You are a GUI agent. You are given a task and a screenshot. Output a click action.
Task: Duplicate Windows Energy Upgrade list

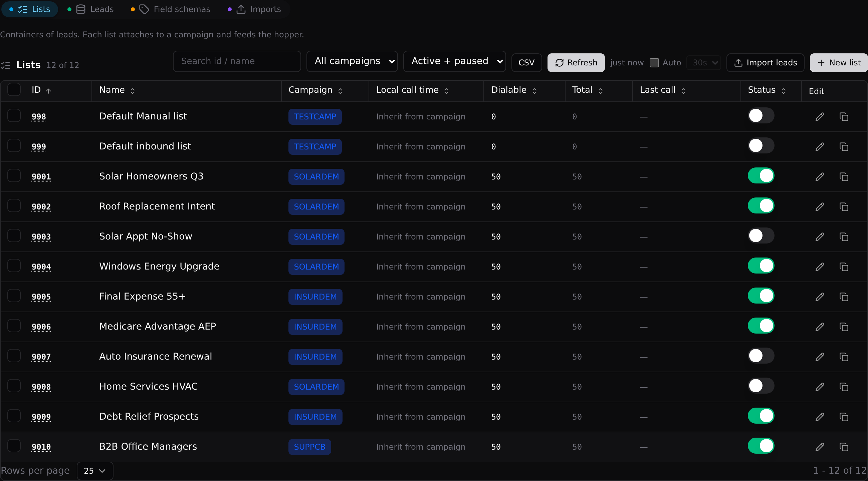(x=844, y=267)
